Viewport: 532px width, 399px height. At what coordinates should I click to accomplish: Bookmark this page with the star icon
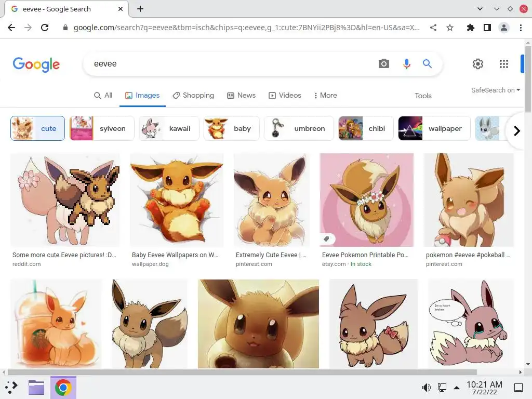[x=450, y=28]
